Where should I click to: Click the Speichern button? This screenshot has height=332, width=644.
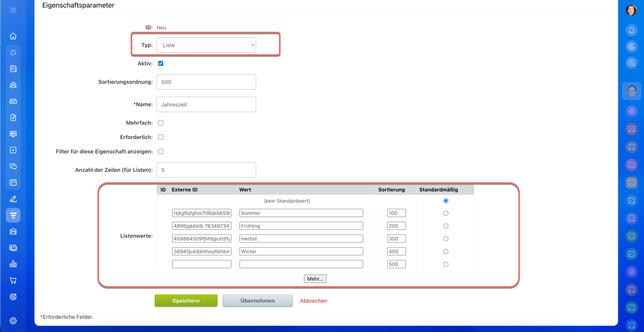[x=186, y=301]
